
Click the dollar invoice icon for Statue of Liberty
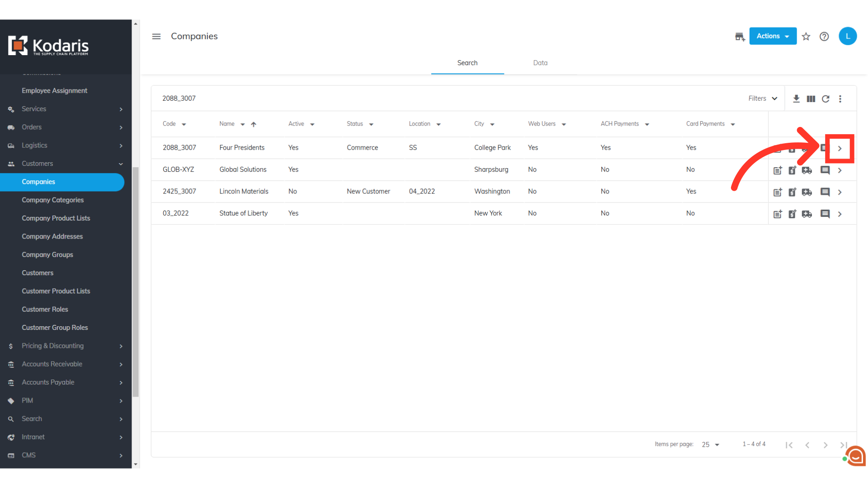coord(792,214)
